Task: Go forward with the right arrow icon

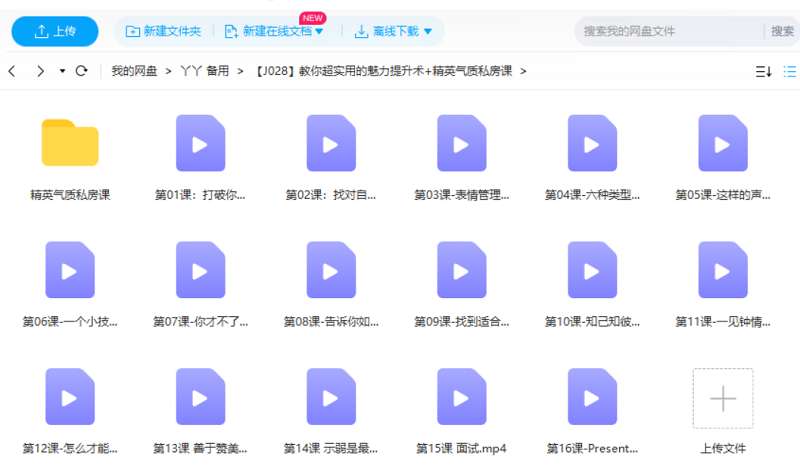Action: click(40, 71)
